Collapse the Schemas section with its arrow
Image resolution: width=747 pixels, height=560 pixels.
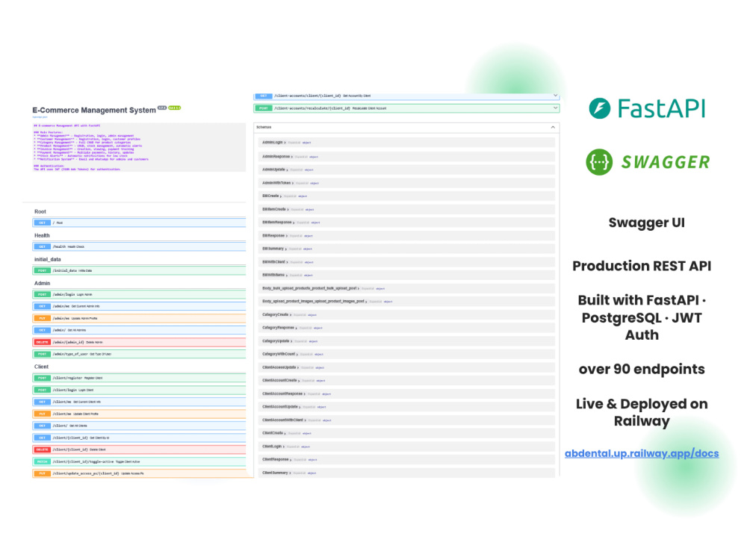click(553, 127)
